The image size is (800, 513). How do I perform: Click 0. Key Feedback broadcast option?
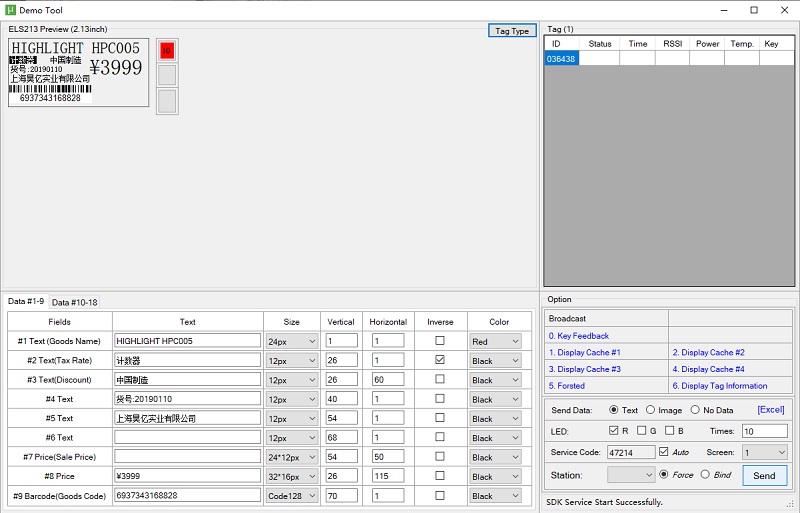point(579,336)
